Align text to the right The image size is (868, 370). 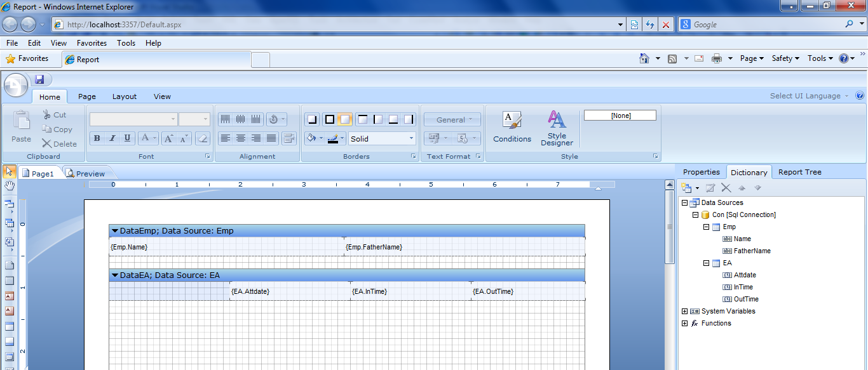(256, 138)
